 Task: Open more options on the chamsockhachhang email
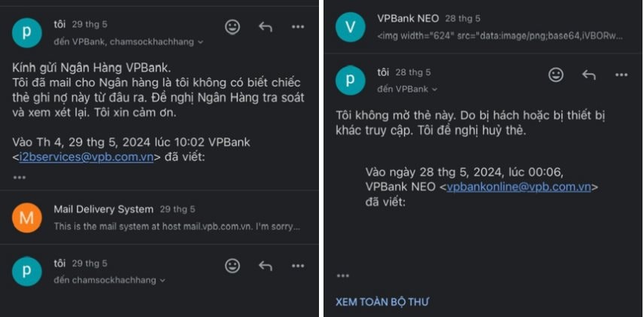(298, 266)
